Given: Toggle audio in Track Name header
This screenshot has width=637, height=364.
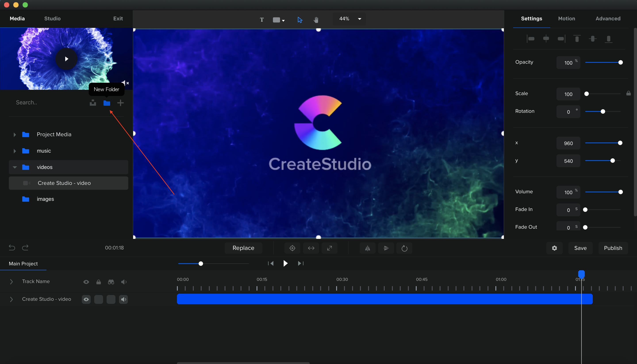Looking at the screenshot, I should point(124,282).
